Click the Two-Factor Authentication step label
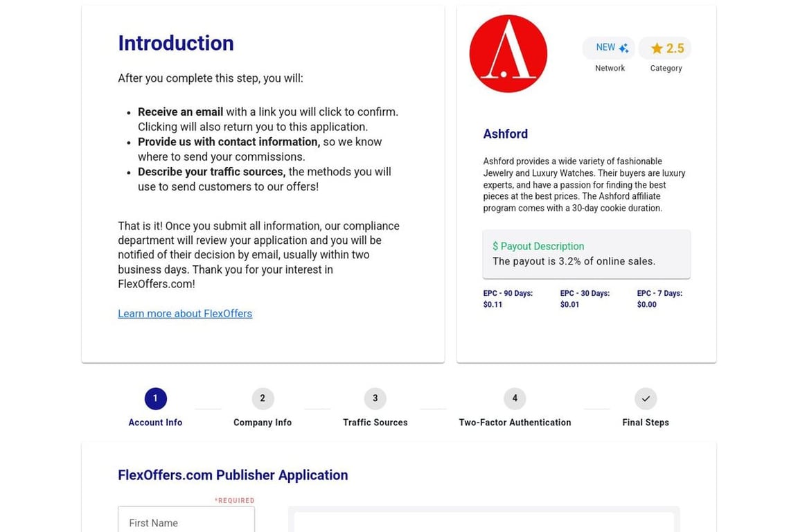 click(515, 423)
